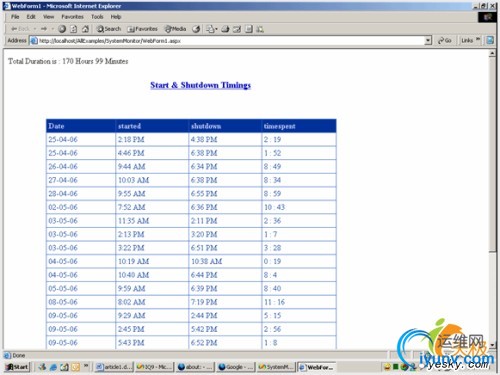Launch Internet Explorer from Quick Launch

pos(53,367)
